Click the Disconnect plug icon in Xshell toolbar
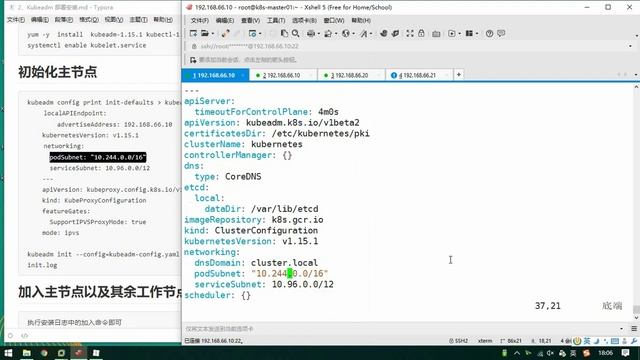This screenshot has width=640, height=360. pyautogui.click(x=225, y=33)
